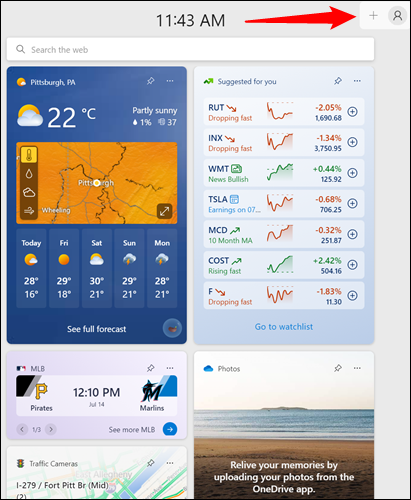Select cloud cover map layer

click(29, 192)
